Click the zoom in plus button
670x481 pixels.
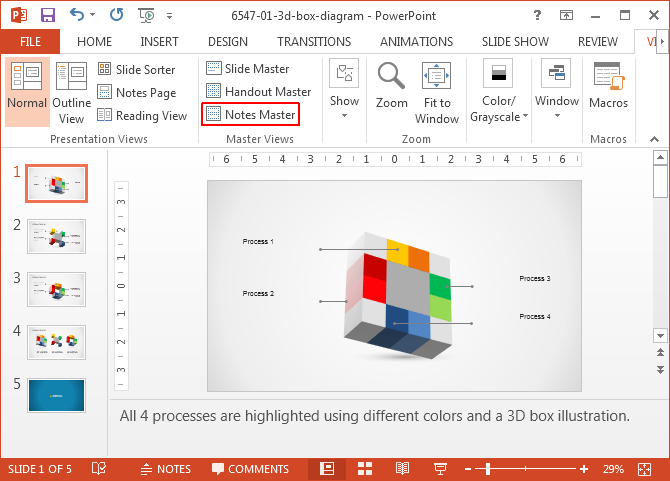click(584, 469)
